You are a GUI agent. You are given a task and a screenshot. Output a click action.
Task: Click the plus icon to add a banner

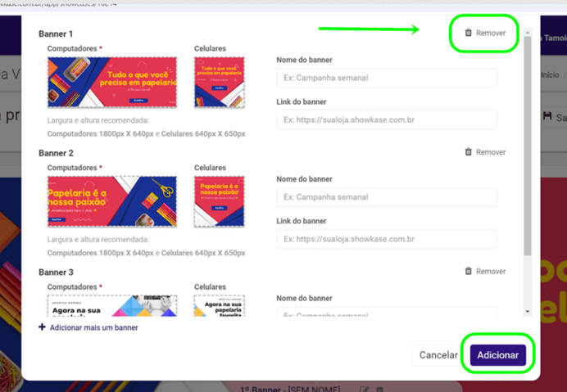pos(42,327)
